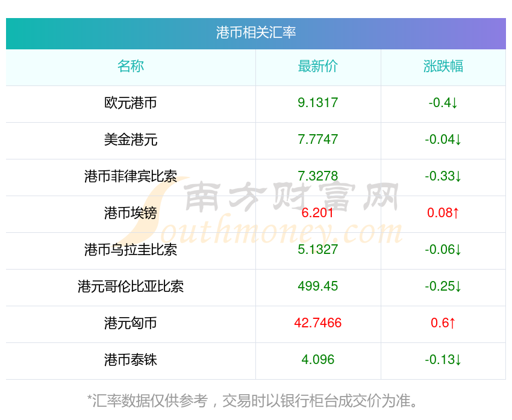Click the price value 4.096
512x420 pixels.
[x=317, y=360]
